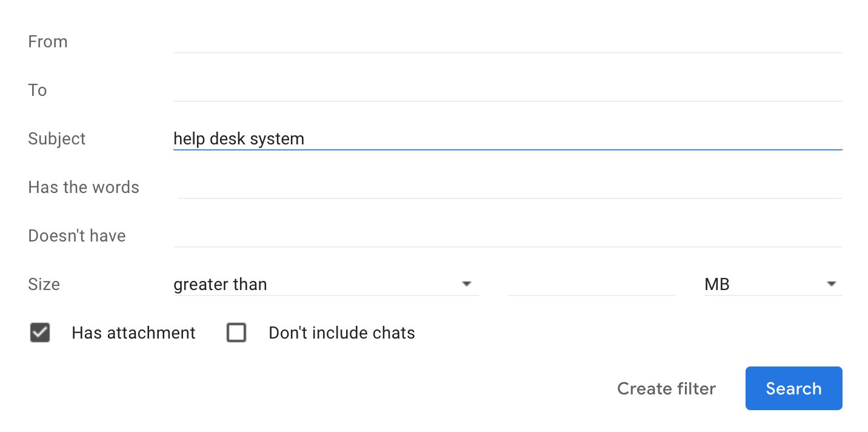The height and width of the screenshot is (432, 868).
Task: Click the arrow next to MB
Action: click(x=831, y=284)
